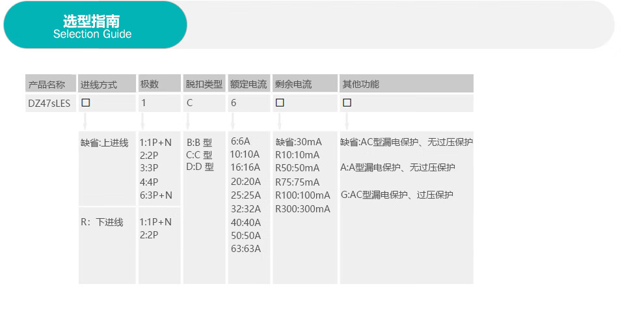Click the 额定电流 column header
Image resolution: width=644 pixels, height=310 pixels.
(x=248, y=84)
